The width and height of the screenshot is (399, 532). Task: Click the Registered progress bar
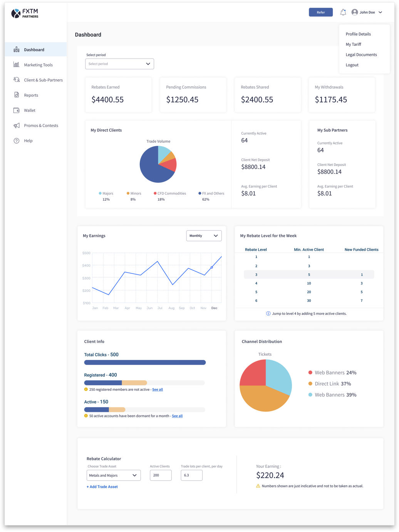pyautogui.click(x=144, y=383)
